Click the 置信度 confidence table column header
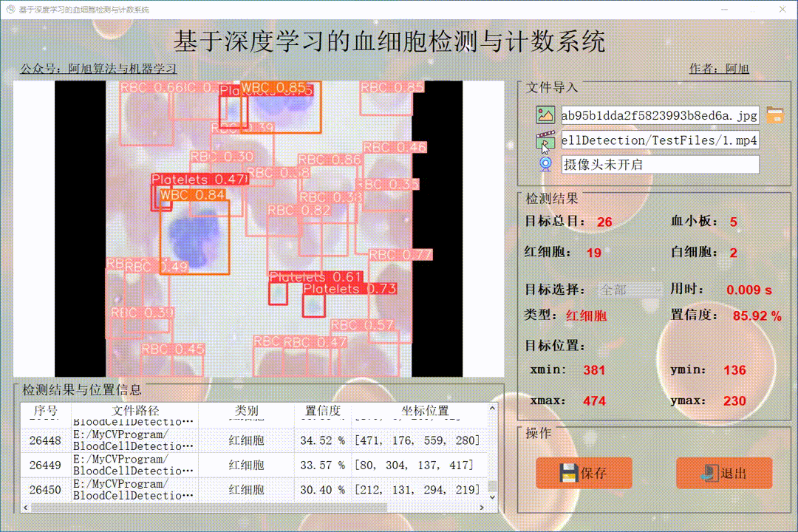This screenshot has height=532, width=798. [321, 411]
